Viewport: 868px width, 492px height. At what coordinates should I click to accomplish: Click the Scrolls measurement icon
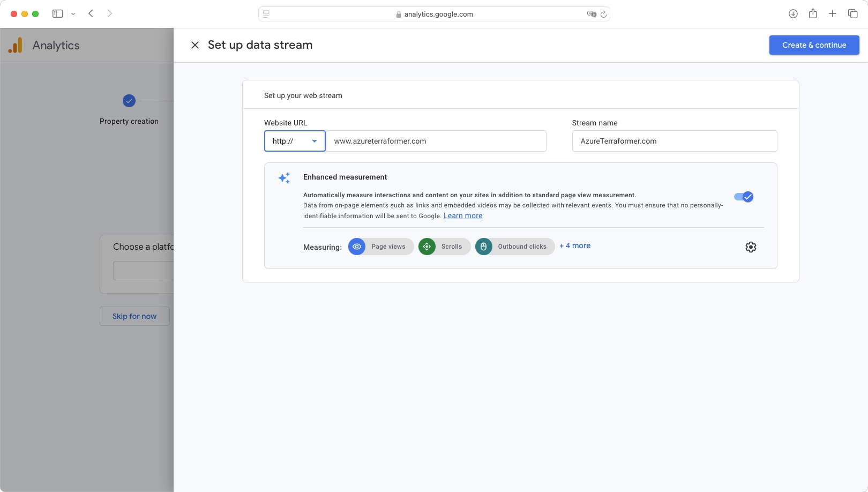click(427, 247)
